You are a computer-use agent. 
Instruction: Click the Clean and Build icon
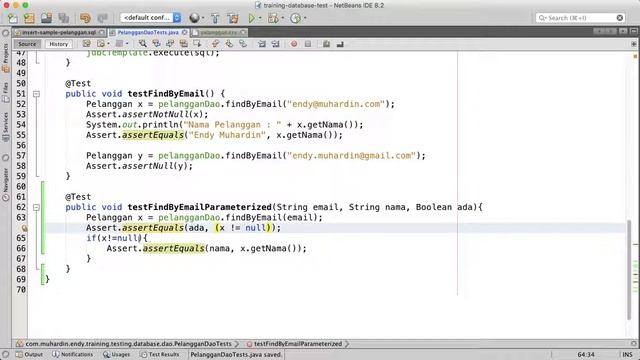233,18
